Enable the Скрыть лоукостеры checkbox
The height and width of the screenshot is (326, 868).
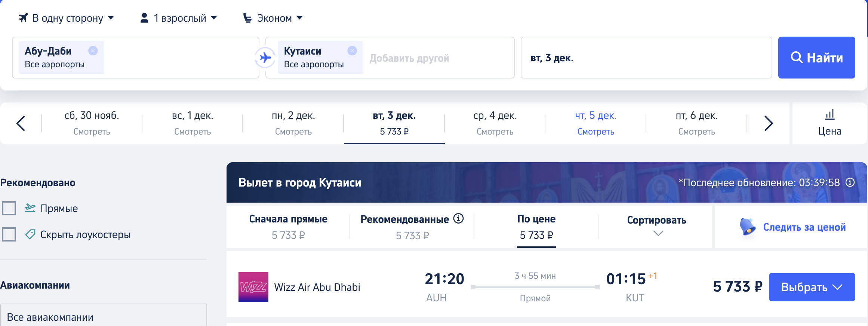pos(9,234)
